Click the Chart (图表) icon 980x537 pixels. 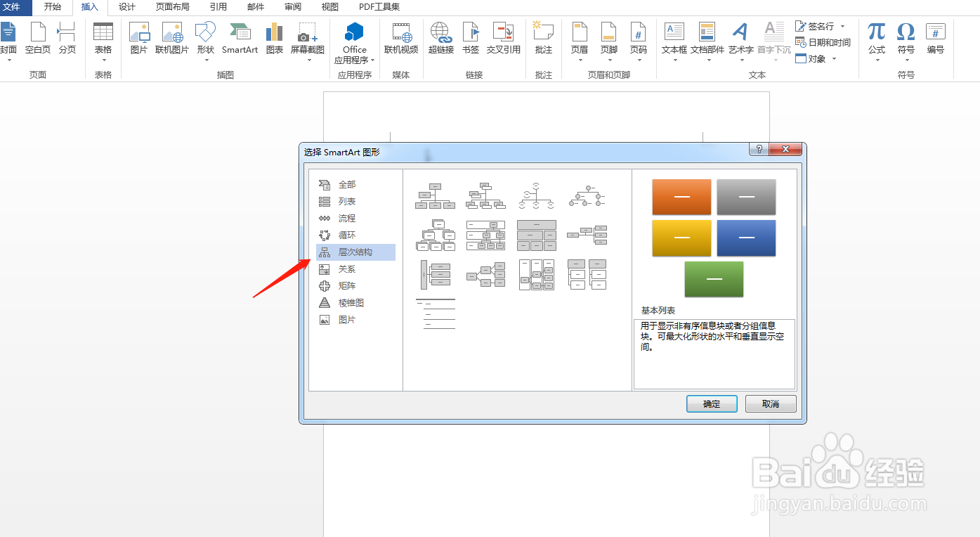click(x=275, y=39)
